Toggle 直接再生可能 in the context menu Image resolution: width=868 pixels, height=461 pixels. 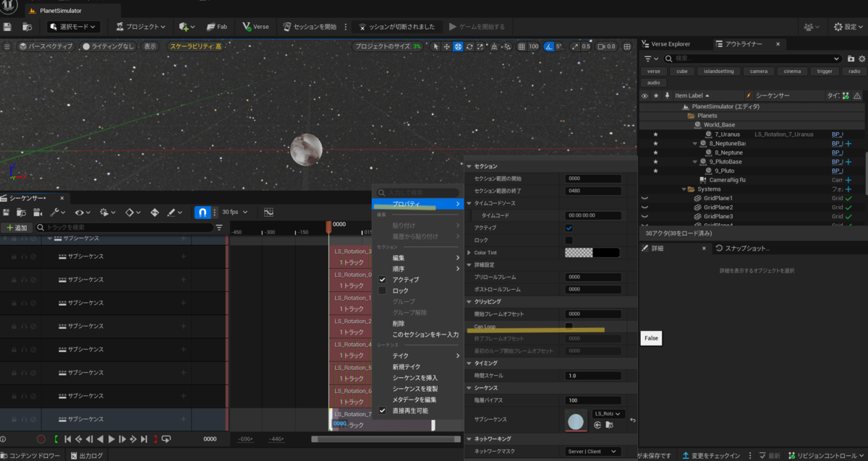[382, 410]
